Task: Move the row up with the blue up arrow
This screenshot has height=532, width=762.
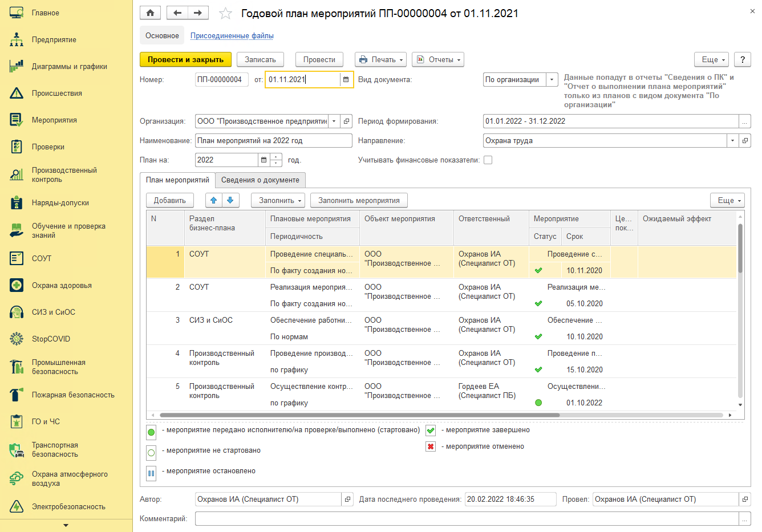Action: coord(213,200)
